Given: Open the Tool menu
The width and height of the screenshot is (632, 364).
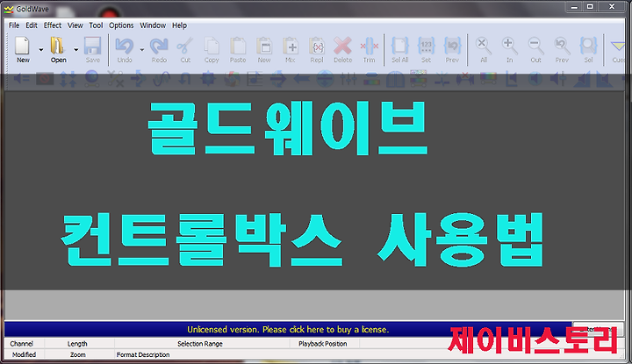Looking at the screenshot, I should pyautogui.click(x=96, y=25).
